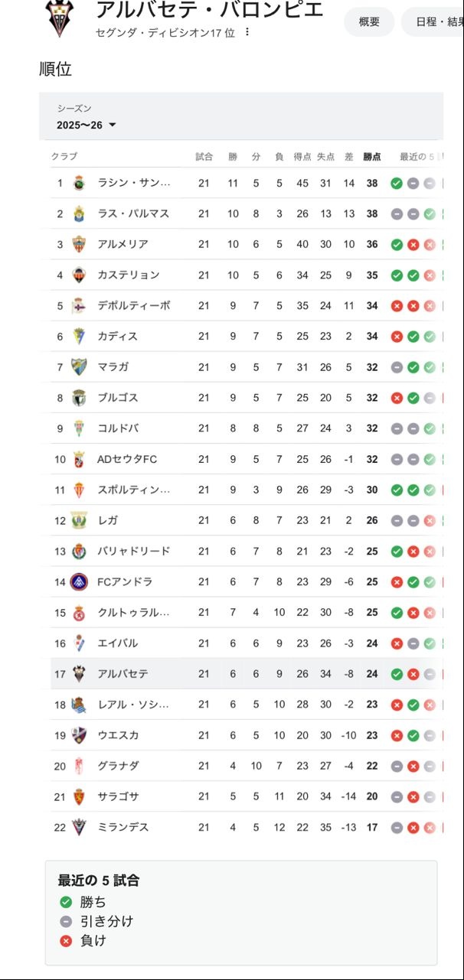Open the シーズン 2025〜26 dropdown
Screen dimensions: 464x980
click(87, 125)
